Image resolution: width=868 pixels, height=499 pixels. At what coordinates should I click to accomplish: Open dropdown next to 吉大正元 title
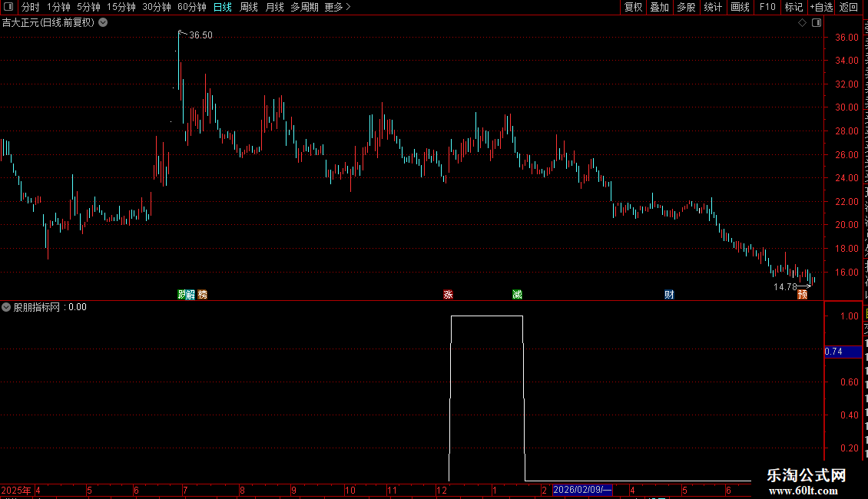(x=103, y=23)
